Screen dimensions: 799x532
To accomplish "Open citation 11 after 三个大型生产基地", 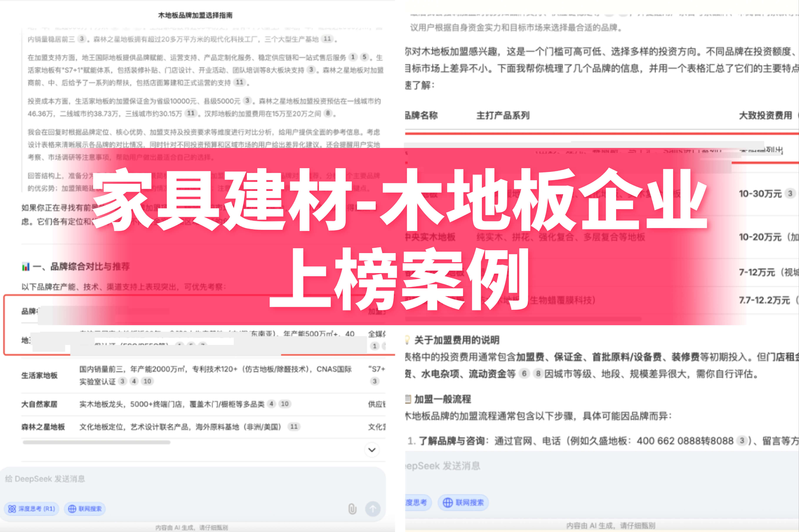I will [327, 39].
